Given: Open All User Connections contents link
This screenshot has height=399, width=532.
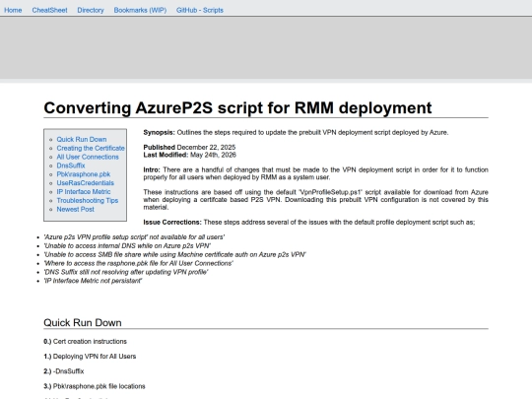Looking at the screenshot, I should pyautogui.click(x=88, y=157).
